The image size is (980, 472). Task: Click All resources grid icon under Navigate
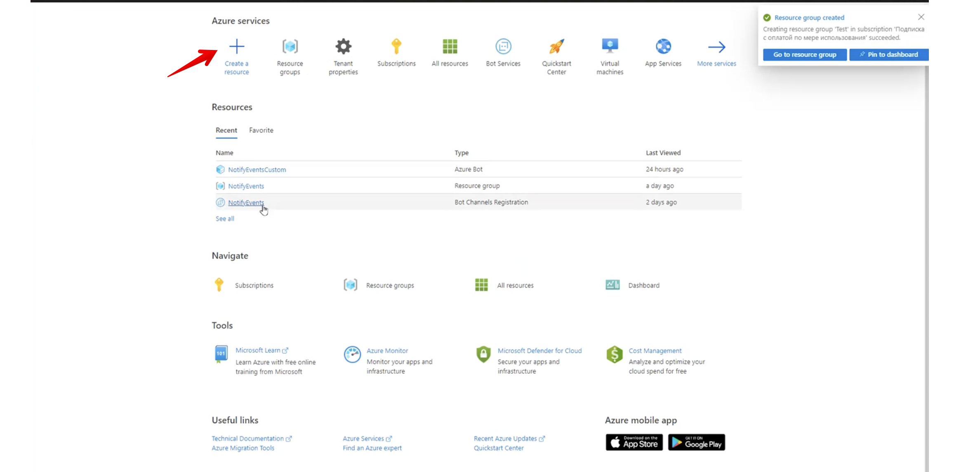481,285
